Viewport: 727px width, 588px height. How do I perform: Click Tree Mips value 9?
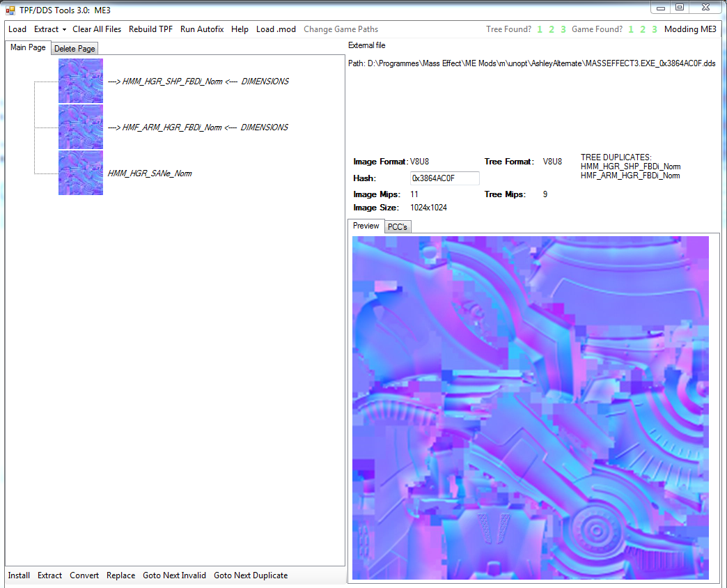545,194
